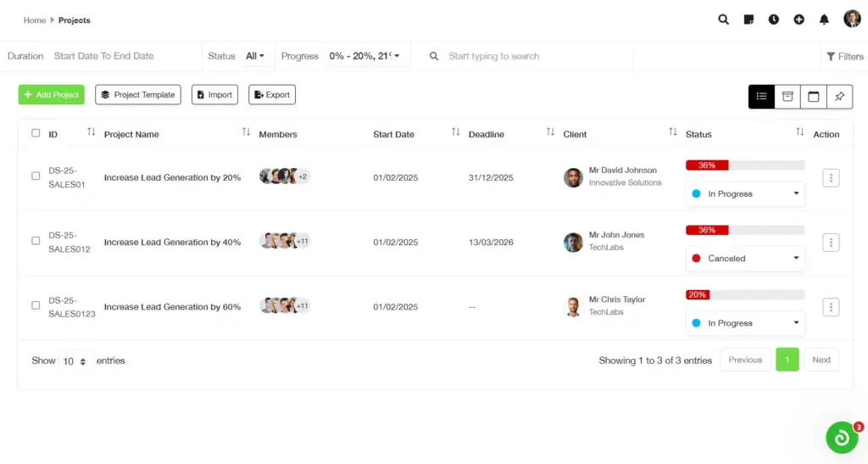
Task: Switch to list view icon
Action: coord(761,97)
